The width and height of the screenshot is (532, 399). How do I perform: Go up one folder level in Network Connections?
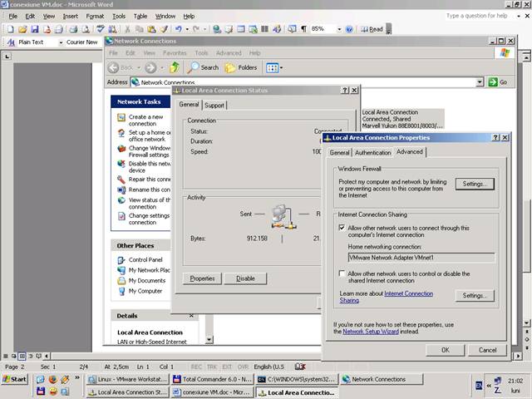click(x=175, y=67)
